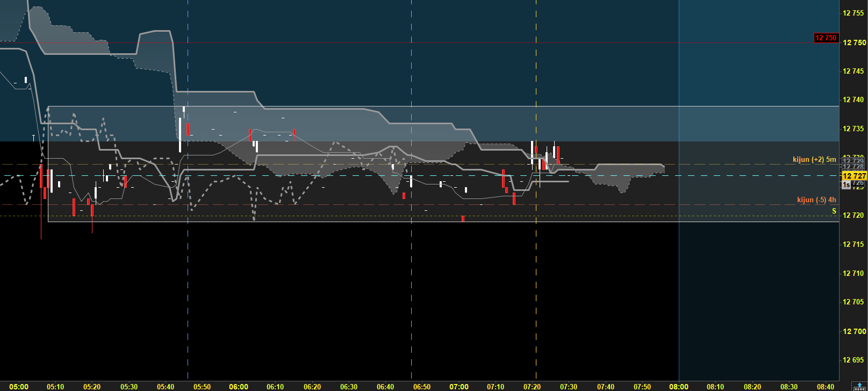Click the 05:50 time axis label
This screenshot has height=391, width=868.
[x=202, y=387]
